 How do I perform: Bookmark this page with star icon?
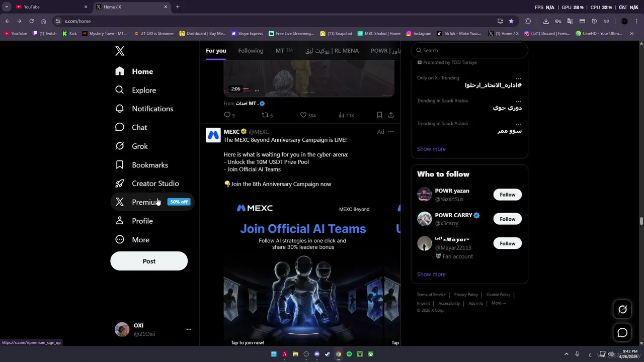coord(511,21)
